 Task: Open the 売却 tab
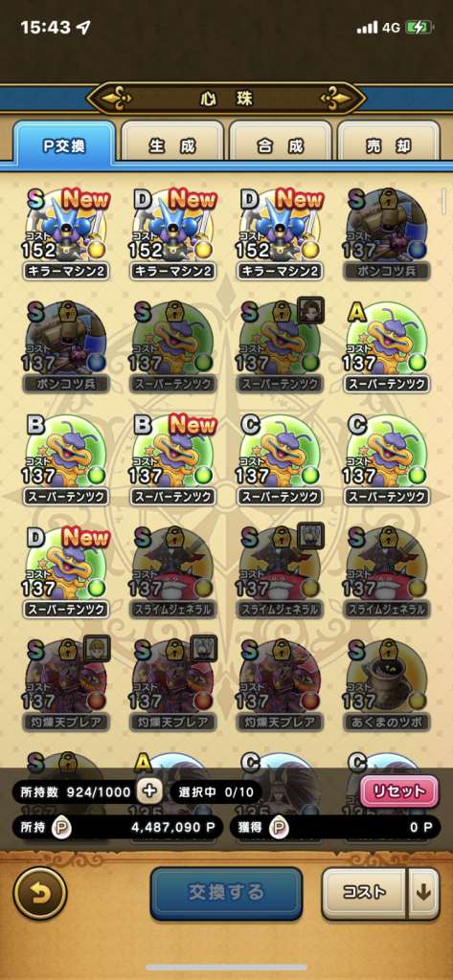click(389, 146)
